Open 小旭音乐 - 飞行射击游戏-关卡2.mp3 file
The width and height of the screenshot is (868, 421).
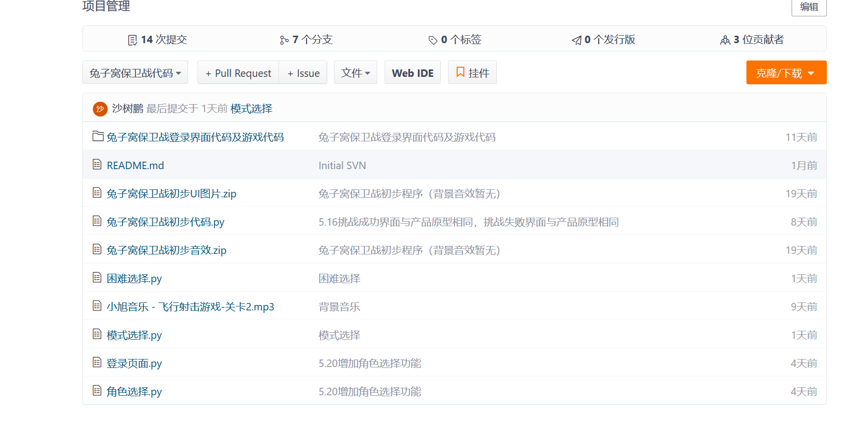click(191, 307)
